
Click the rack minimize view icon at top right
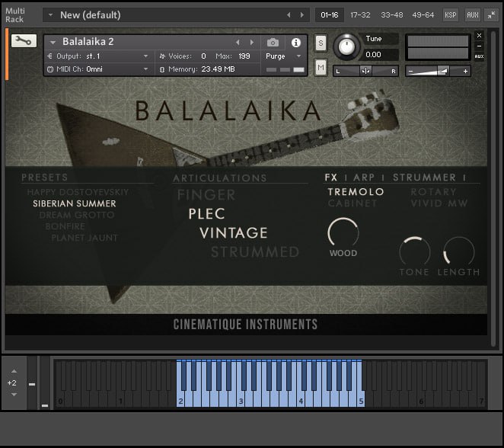492,14
